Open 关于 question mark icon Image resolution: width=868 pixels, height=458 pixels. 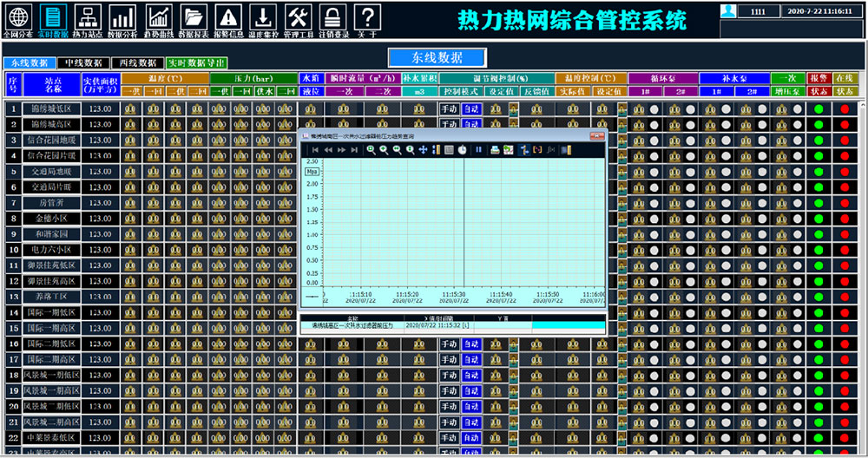[367, 17]
